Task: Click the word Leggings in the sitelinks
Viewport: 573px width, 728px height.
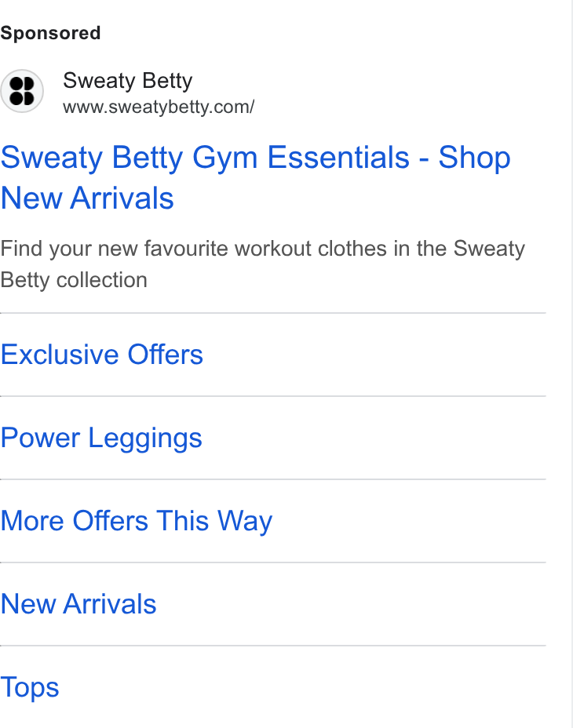Action: tap(145, 439)
